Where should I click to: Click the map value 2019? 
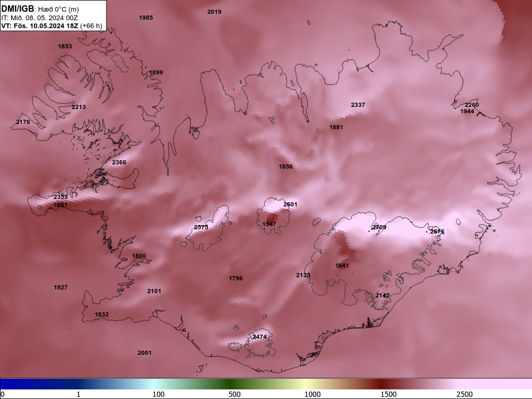click(214, 12)
